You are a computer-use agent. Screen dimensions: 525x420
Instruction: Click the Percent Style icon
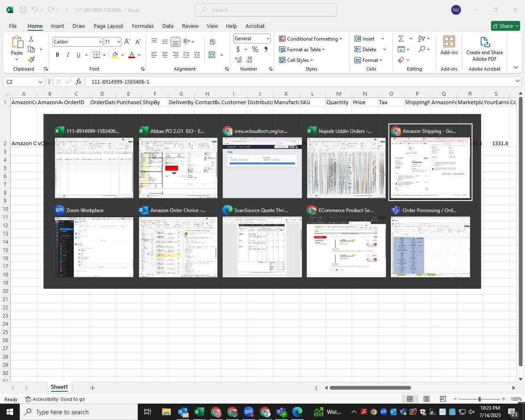point(255,49)
